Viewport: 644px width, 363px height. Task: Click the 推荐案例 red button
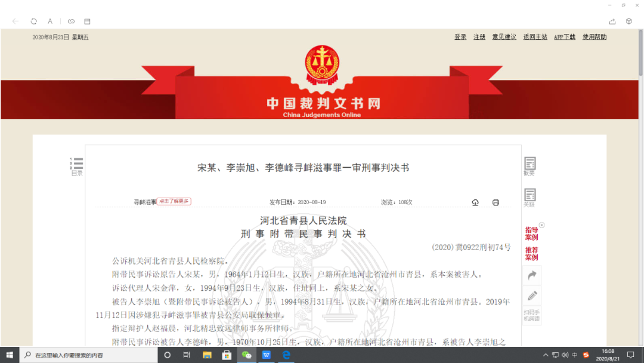click(x=531, y=253)
